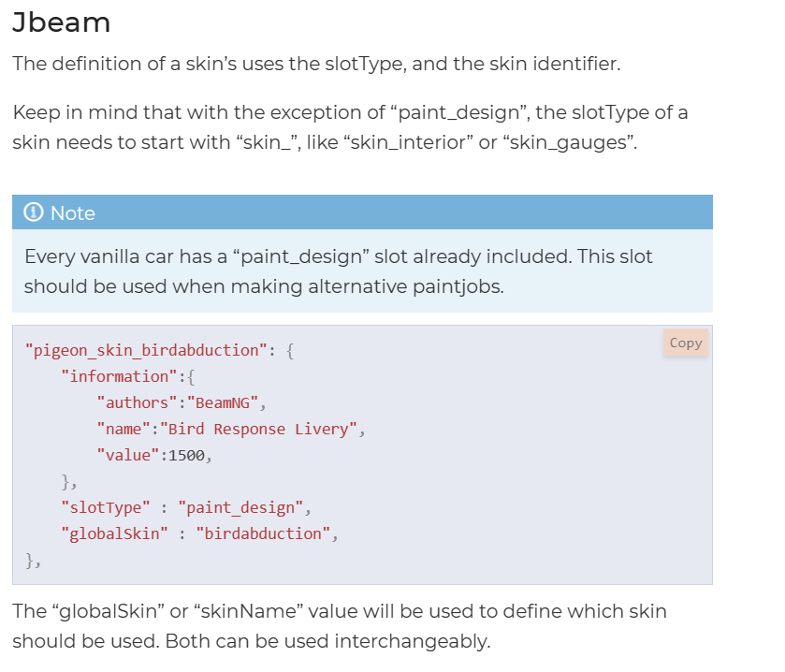Click the "Bird Response Livery" string
This screenshot has height=672, width=785.
coord(258,429)
